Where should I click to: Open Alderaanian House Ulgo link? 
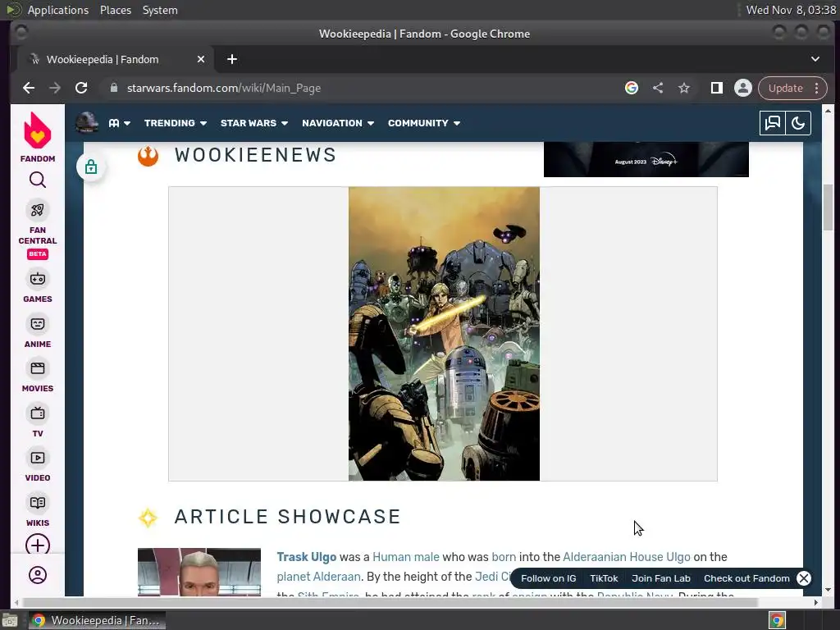click(x=626, y=557)
